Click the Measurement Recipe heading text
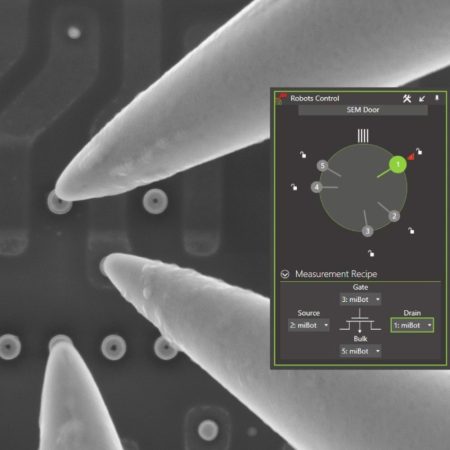The width and height of the screenshot is (450, 450). (x=336, y=274)
